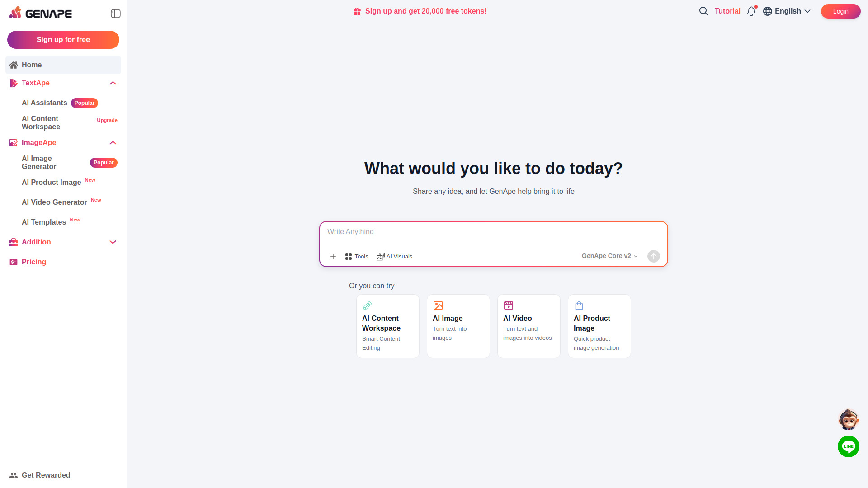Toggle AI Visuals in prompt box
This screenshot has height=488, width=868.
394,257
